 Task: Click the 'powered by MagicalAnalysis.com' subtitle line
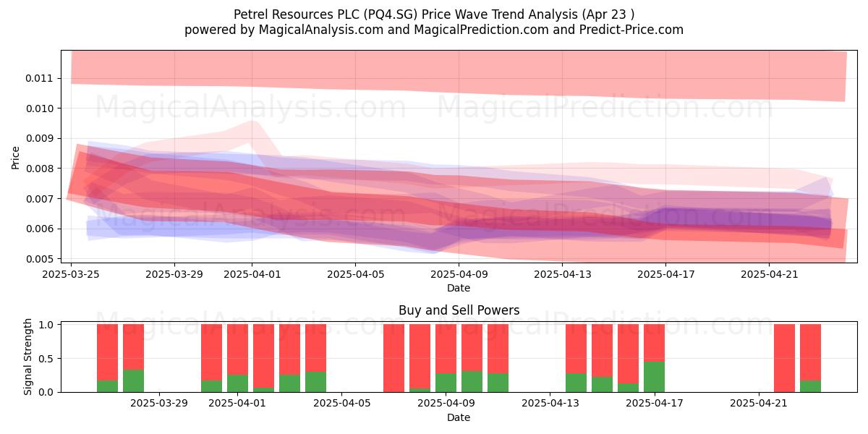click(434, 30)
